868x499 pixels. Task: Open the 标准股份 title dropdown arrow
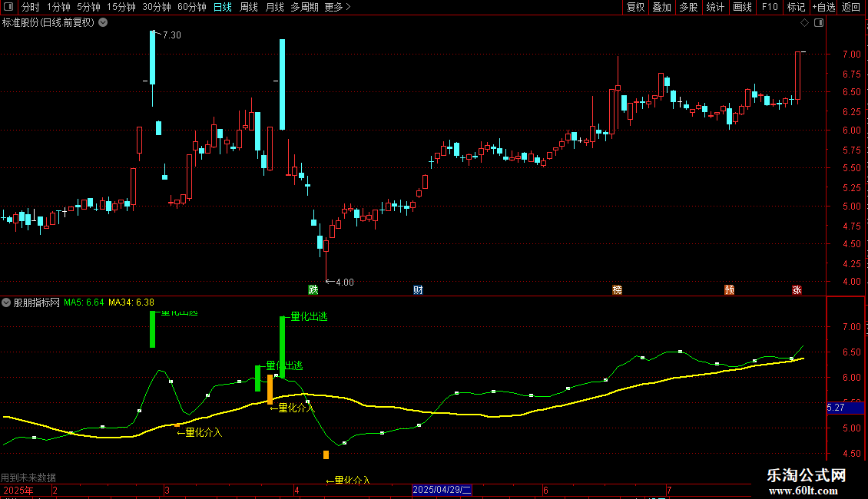coord(103,23)
